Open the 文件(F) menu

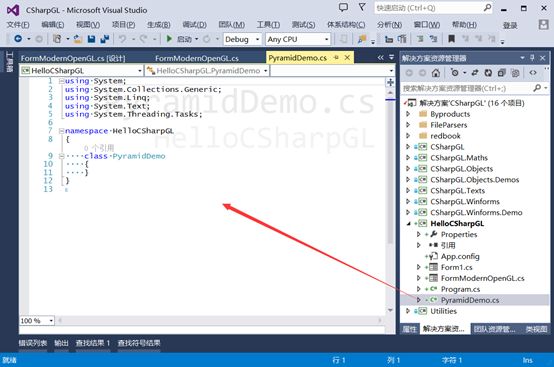18,25
